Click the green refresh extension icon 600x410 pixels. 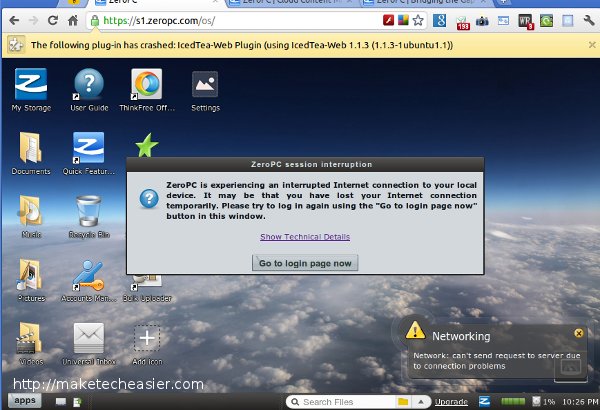(546, 20)
